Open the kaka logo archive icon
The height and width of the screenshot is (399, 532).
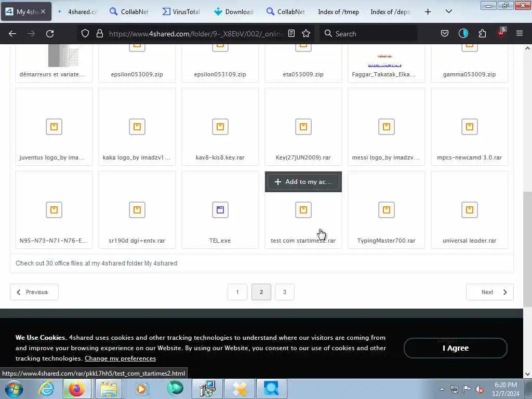point(137,127)
